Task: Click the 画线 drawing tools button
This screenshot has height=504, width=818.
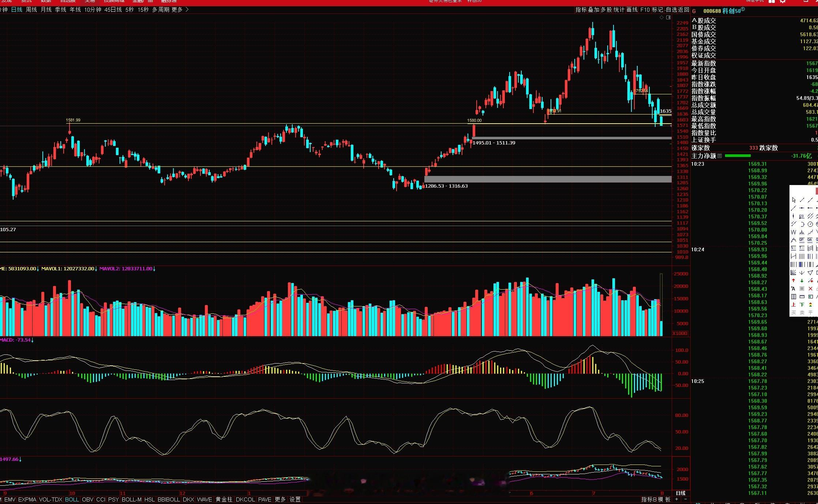Action: click(632, 10)
